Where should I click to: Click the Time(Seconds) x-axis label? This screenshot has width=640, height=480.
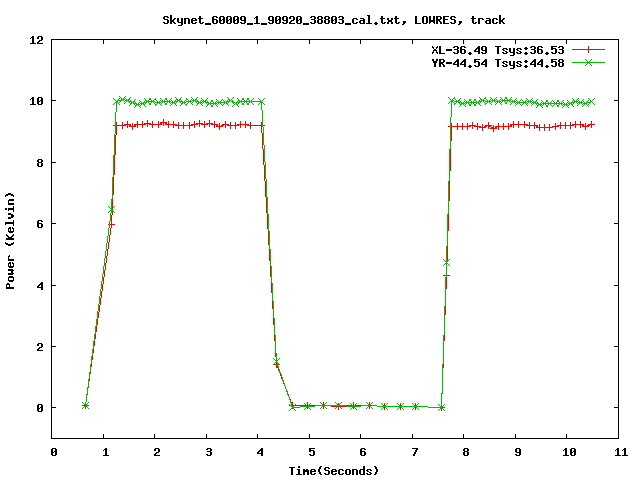[x=333, y=471]
